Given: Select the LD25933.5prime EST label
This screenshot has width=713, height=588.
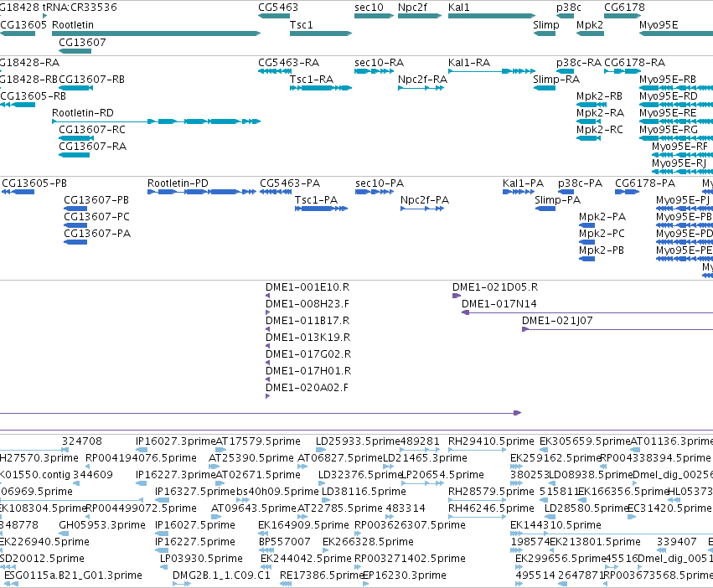Looking at the screenshot, I should (x=358, y=441).
